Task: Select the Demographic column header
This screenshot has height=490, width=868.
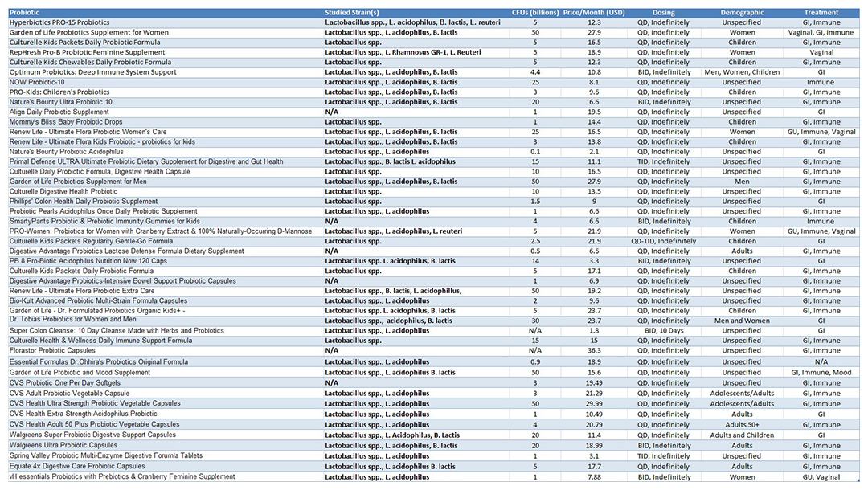Action: [742, 12]
